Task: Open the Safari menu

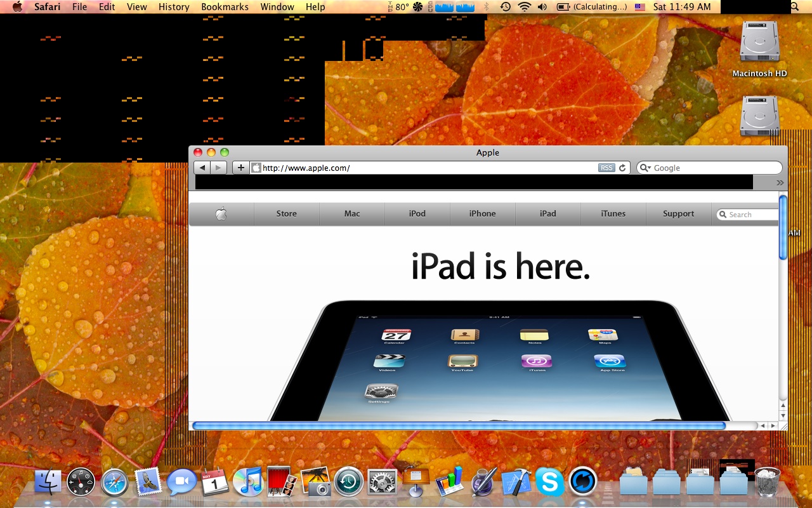Action: pos(48,7)
